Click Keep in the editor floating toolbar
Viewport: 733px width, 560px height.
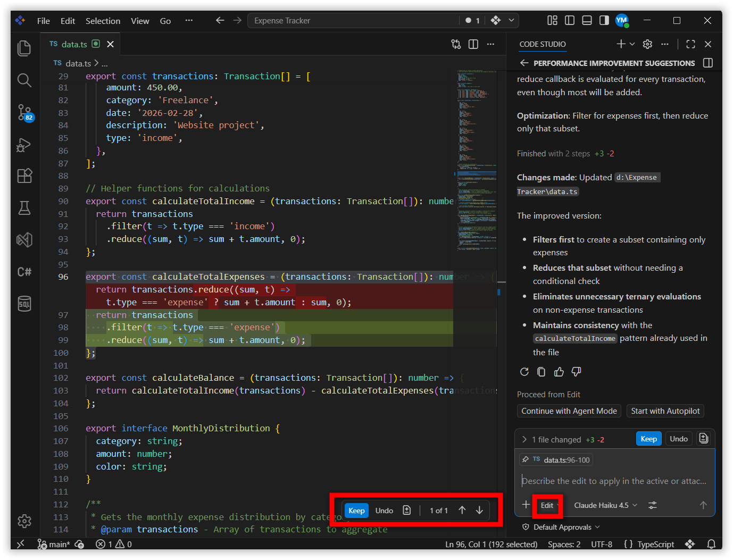click(x=356, y=511)
